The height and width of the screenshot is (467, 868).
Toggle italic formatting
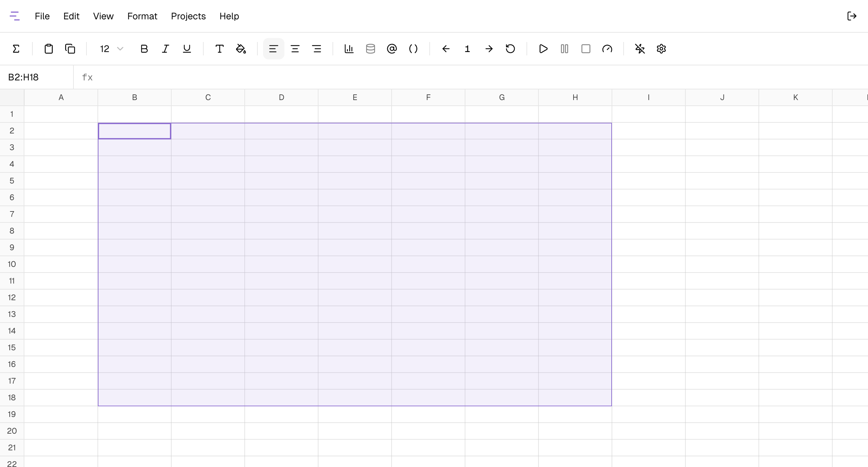(x=166, y=49)
